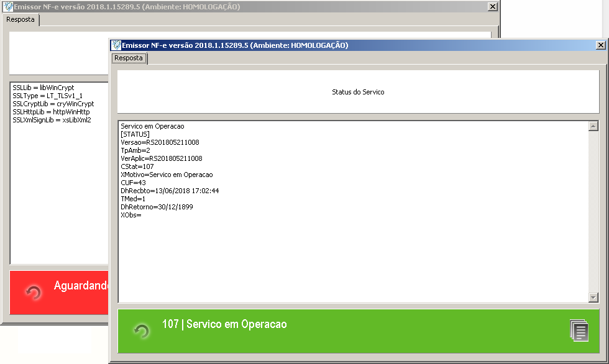This screenshot has height=364, width=609.
Task: Select the Resposta tab in background window
Action: pyautogui.click(x=20, y=19)
